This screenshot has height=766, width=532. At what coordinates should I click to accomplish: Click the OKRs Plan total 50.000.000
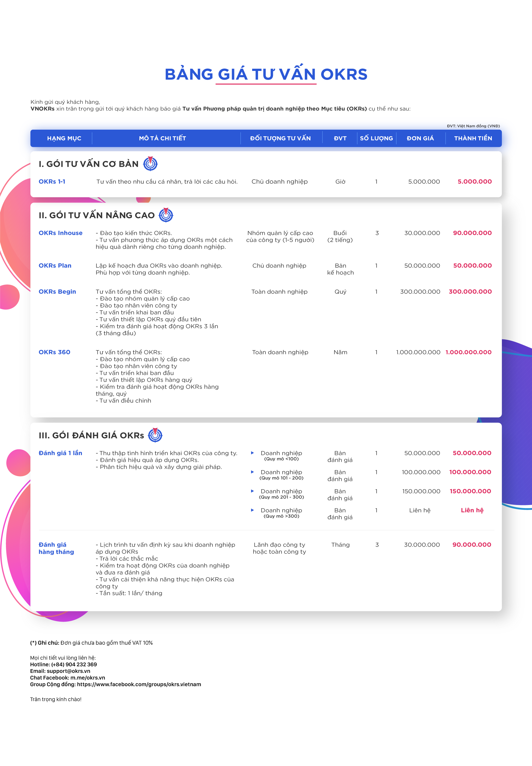tap(472, 266)
